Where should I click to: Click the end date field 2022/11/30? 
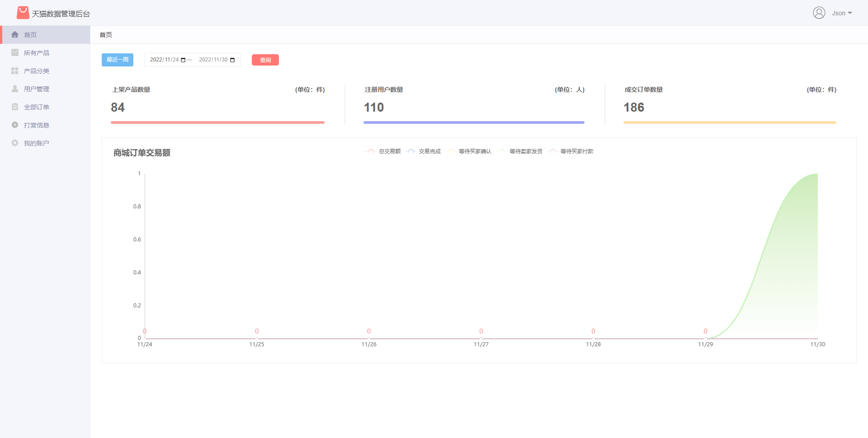217,60
